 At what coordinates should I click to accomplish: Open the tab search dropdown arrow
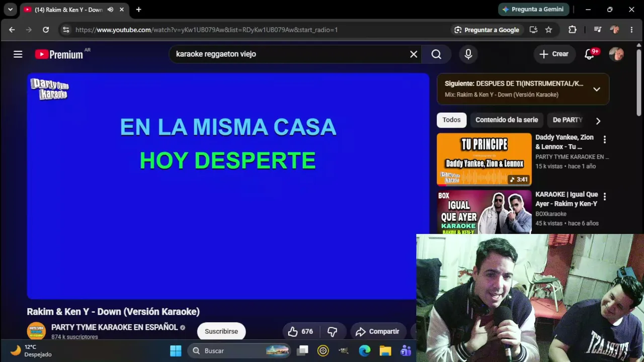pyautogui.click(x=10, y=10)
